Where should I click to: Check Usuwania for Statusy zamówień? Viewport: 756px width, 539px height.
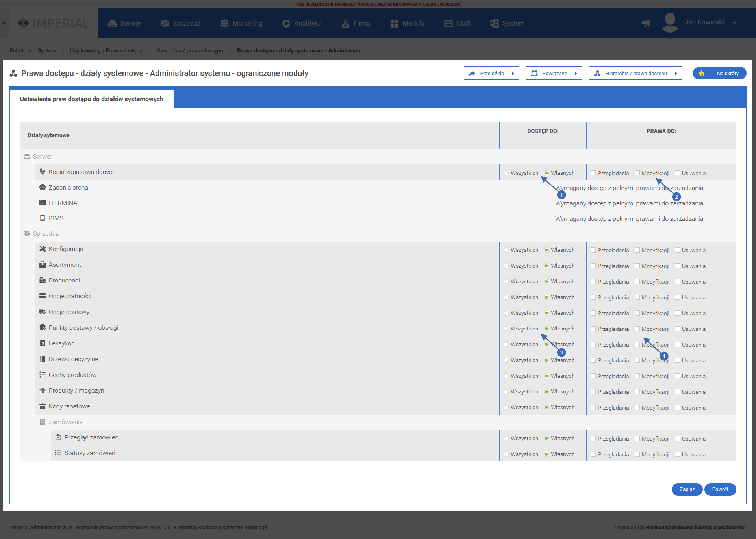click(x=677, y=454)
